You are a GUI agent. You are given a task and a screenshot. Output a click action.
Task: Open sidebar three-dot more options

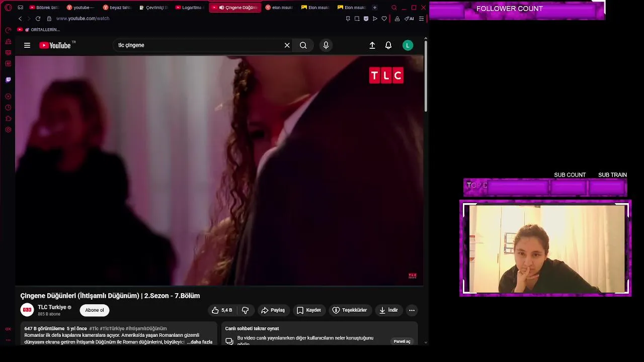(8, 340)
